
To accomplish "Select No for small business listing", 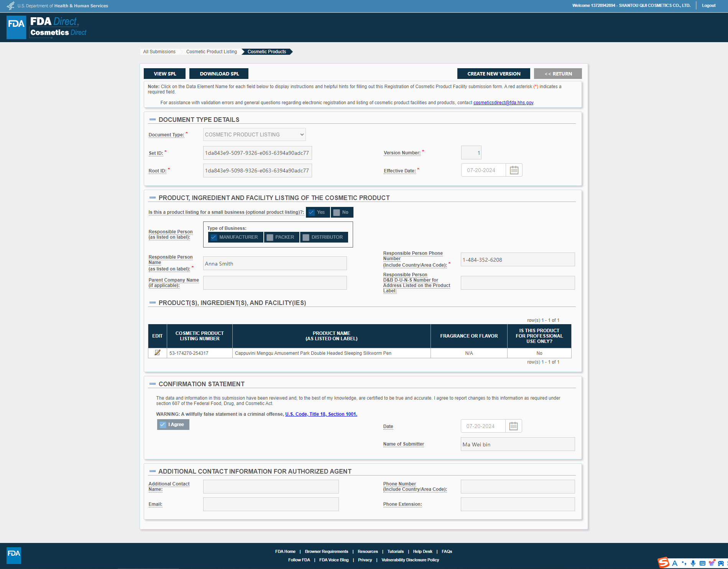I will coord(337,212).
